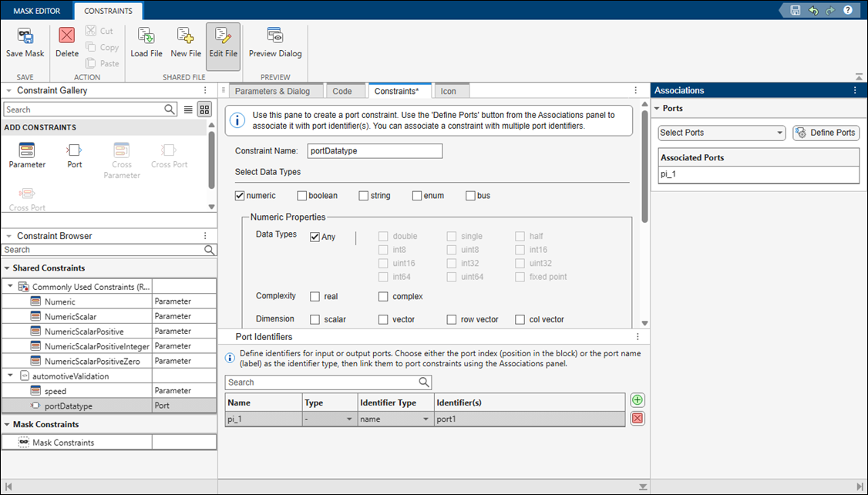Viewport: 868px width, 495px height.
Task: Click the Define Ports button
Action: pyautogui.click(x=826, y=133)
